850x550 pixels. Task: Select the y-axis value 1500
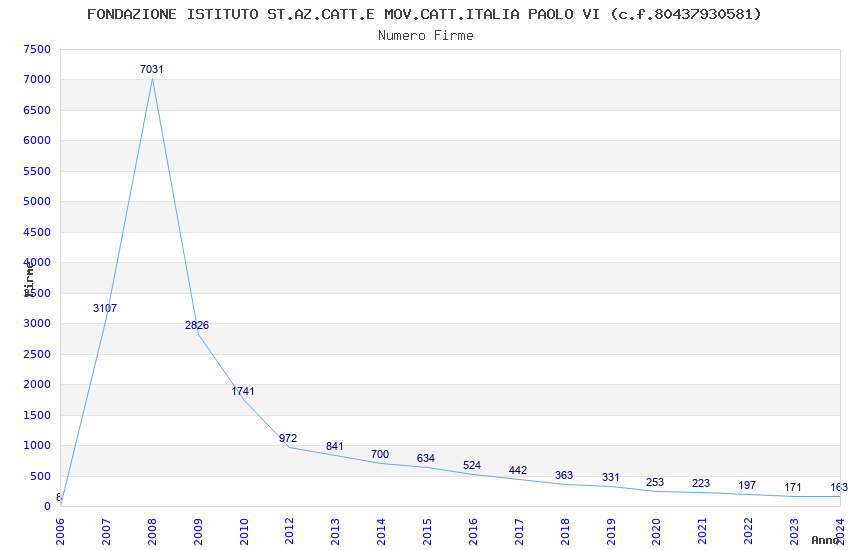coord(37,415)
